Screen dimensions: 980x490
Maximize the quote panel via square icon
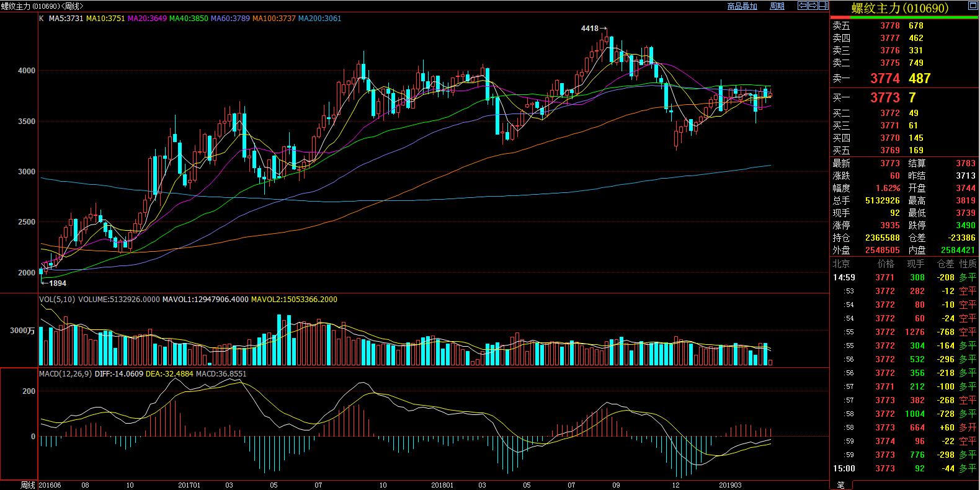tap(973, 6)
